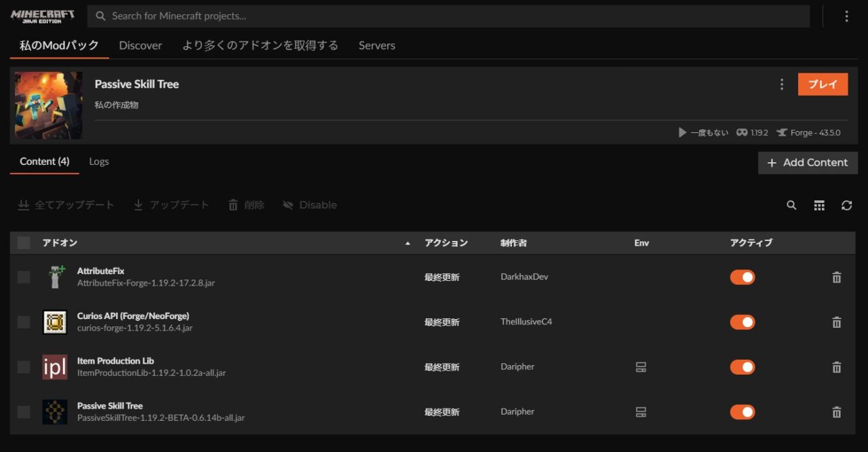Check the select-all checkbox in header
This screenshot has height=452, width=868.
point(24,242)
